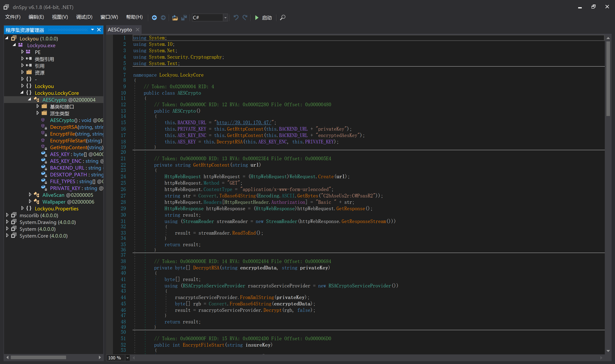
Task: Click the open file folder icon
Action: coord(175,18)
